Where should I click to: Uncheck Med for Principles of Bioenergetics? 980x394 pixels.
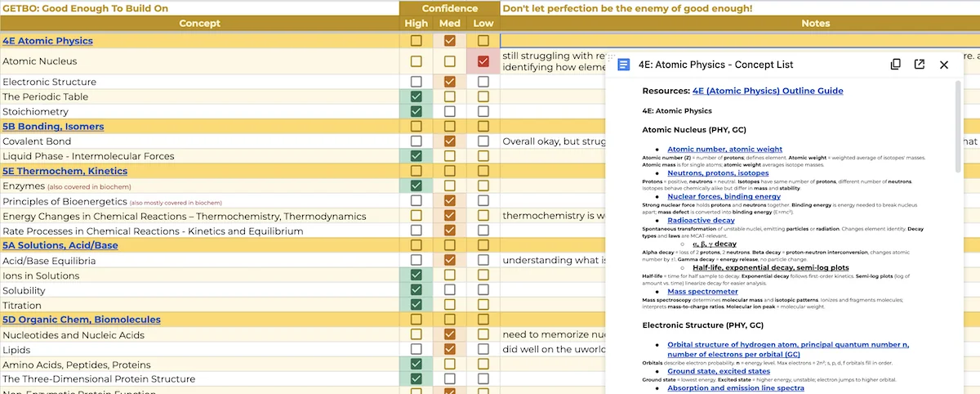[450, 201]
